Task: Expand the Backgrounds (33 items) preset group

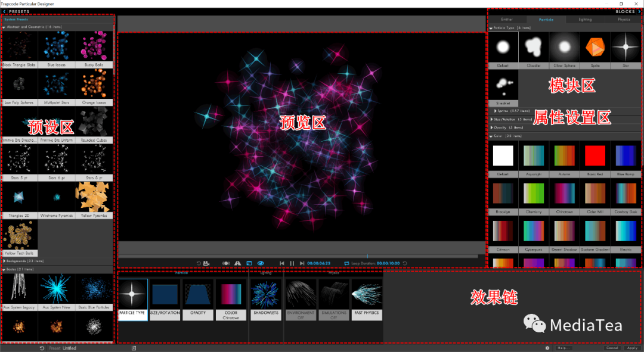Action: (34, 260)
